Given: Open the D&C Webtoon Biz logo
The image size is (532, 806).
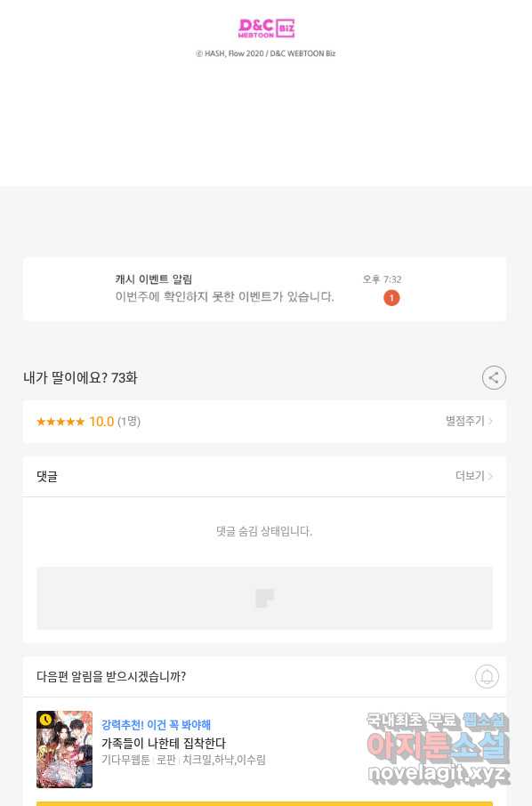Looking at the screenshot, I should (266, 28).
